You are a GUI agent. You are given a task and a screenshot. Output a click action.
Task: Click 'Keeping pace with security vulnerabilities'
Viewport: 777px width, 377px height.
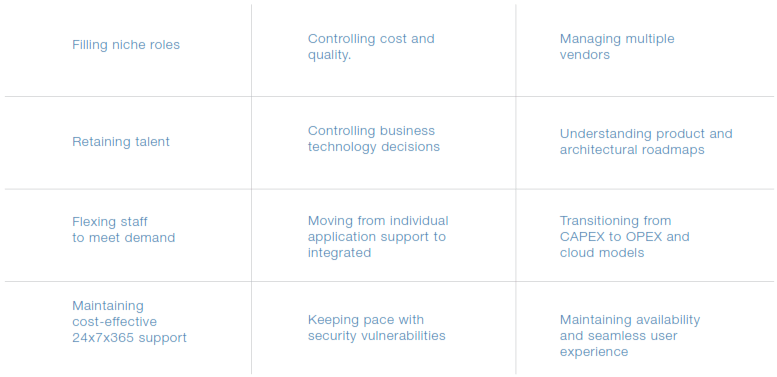[377, 327]
